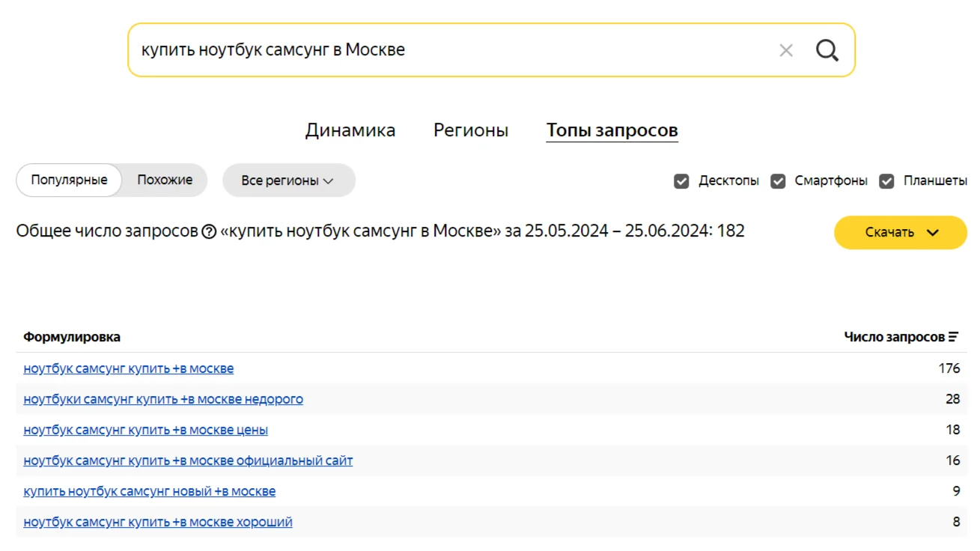
Task: Uncheck the 'Десктопы' checkbox
Action: (681, 181)
